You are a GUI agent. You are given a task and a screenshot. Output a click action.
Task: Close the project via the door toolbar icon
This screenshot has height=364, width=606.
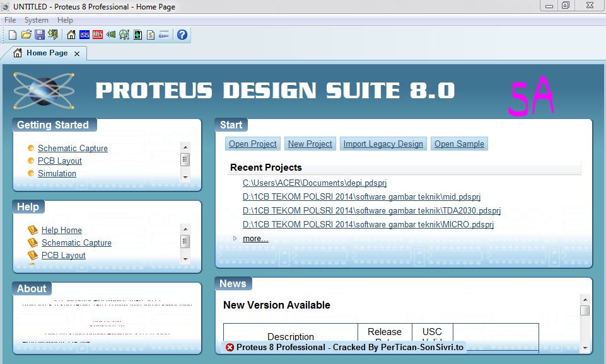click(54, 35)
